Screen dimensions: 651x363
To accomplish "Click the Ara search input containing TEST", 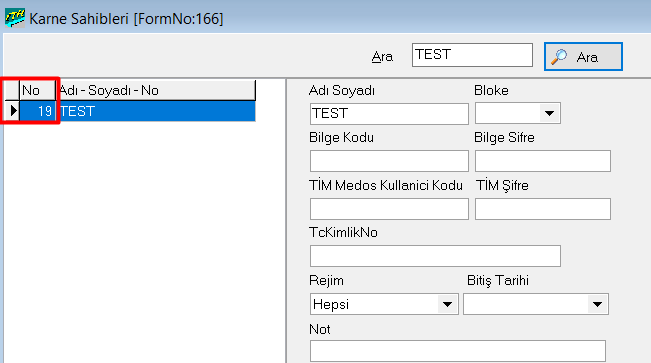I will (472, 55).
